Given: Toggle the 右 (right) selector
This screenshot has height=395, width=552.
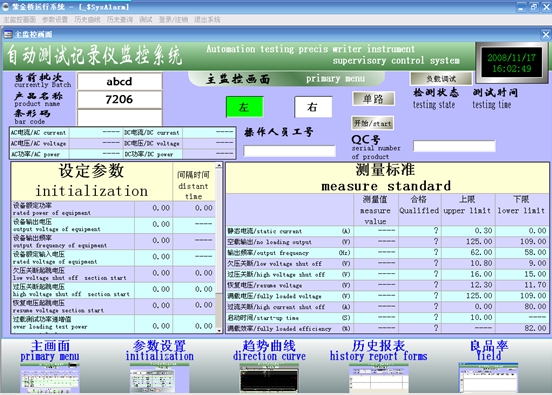Looking at the screenshot, I should 313,107.
